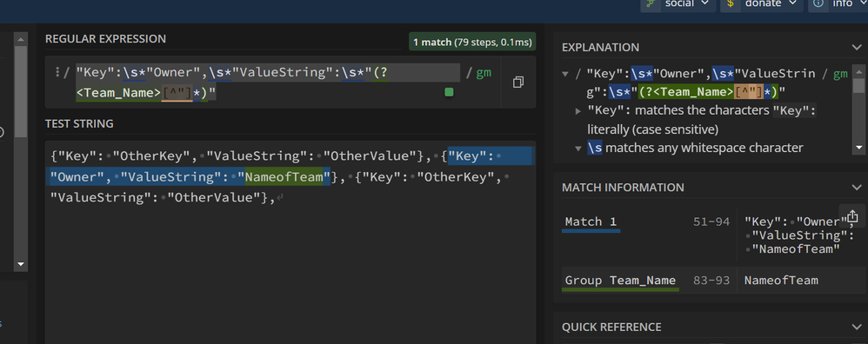Open the info dropdown menu
868x344 pixels.
pos(838,3)
